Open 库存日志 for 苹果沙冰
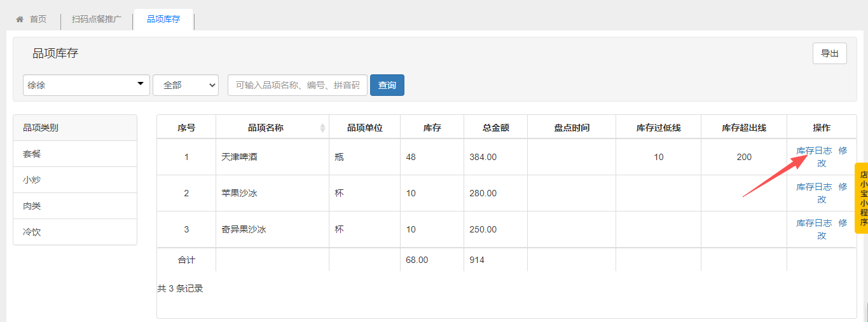This screenshot has height=322, width=868. pyautogui.click(x=814, y=187)
